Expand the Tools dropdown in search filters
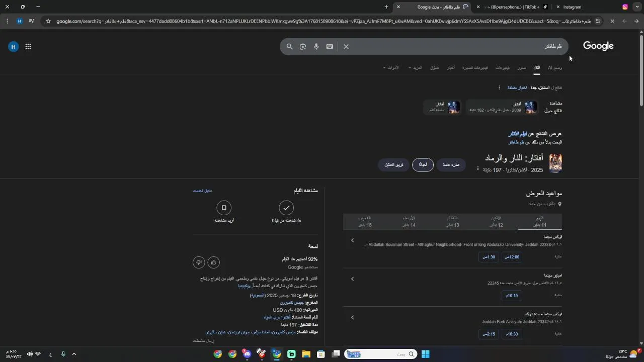Viewport: 644px width, 362px height. coord(391,67)
